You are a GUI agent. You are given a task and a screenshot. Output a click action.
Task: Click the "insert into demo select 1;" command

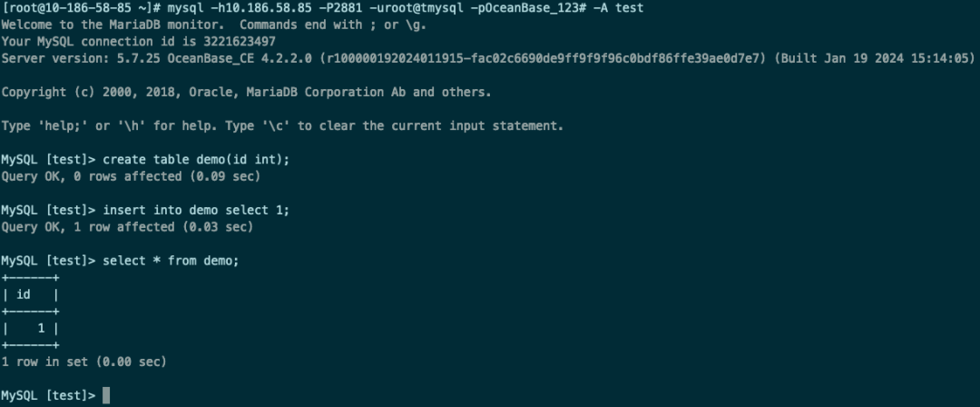196,210
